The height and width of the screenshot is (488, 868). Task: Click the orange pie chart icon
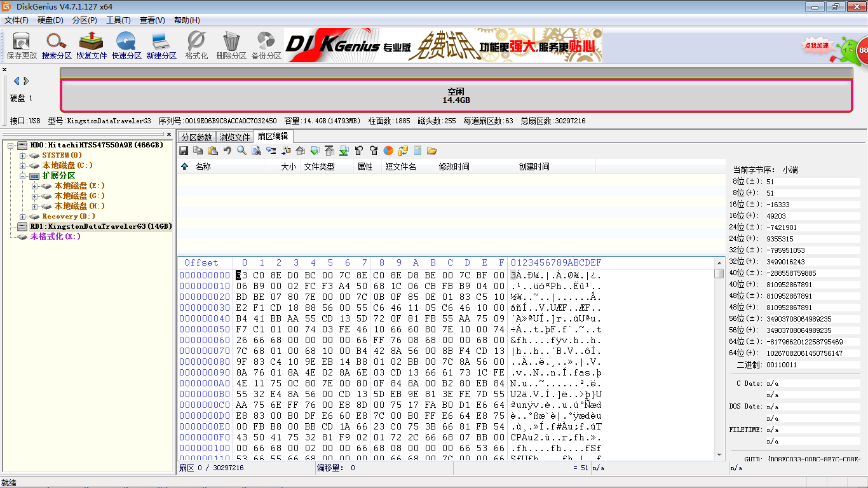[388, 151]
